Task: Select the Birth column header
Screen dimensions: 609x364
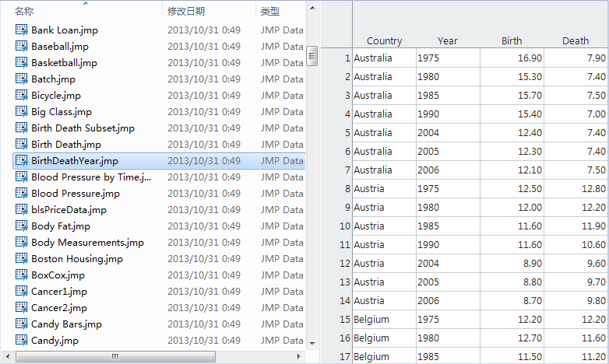Action: click(x=512, y=40)
